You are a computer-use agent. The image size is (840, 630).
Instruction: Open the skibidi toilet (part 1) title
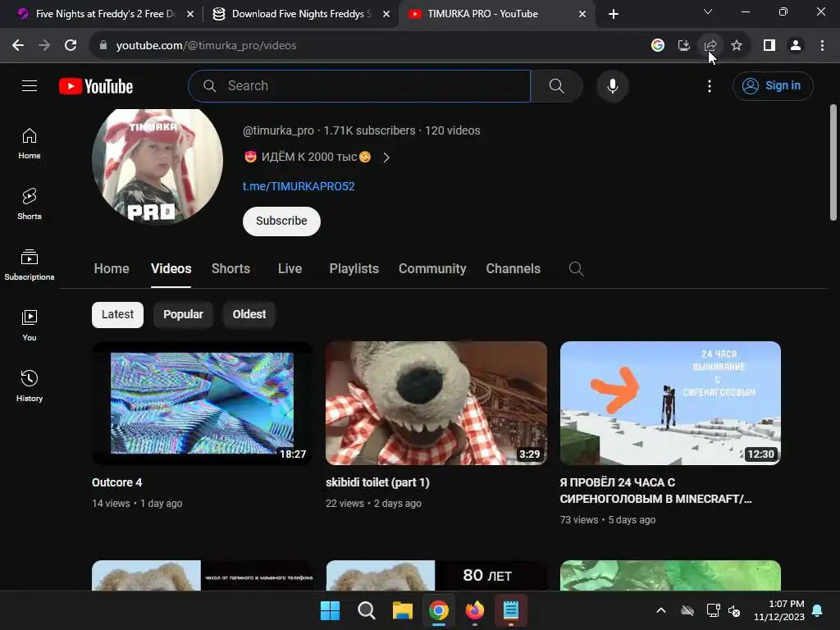tap(377, 482)
